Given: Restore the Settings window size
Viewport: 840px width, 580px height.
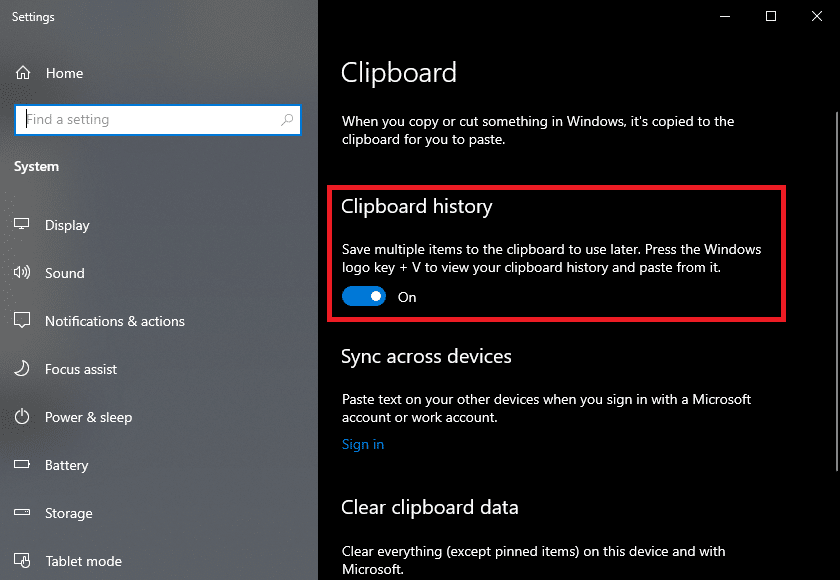Looking at the screenshot, I should coord(771,16).
